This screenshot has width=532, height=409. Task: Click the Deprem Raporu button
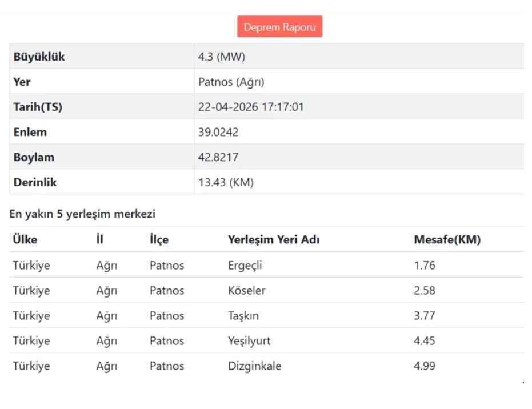click(x=279, y=27)
